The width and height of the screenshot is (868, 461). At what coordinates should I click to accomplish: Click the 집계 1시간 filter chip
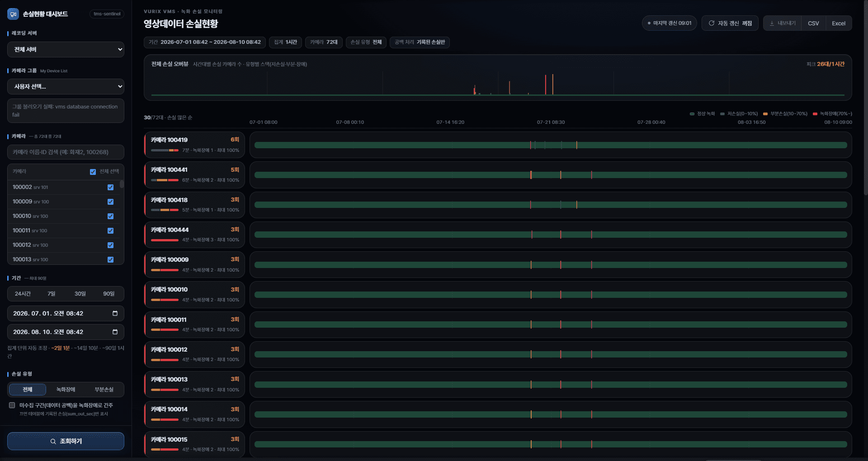click(x=285, y=42)
